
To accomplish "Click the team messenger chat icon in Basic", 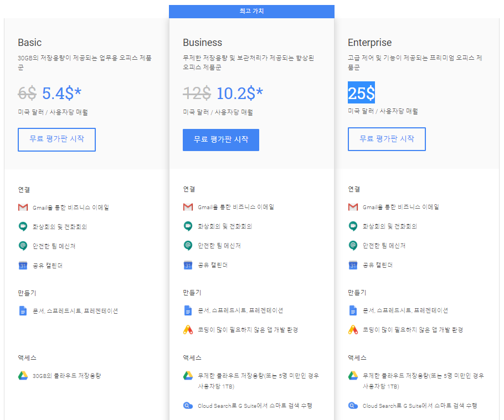I will point(23,246).
